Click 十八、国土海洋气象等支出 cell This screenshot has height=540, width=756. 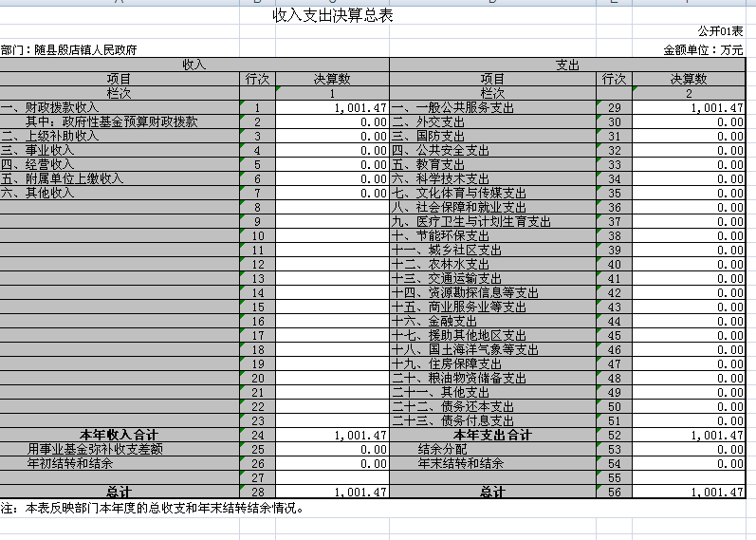[492, 349]
